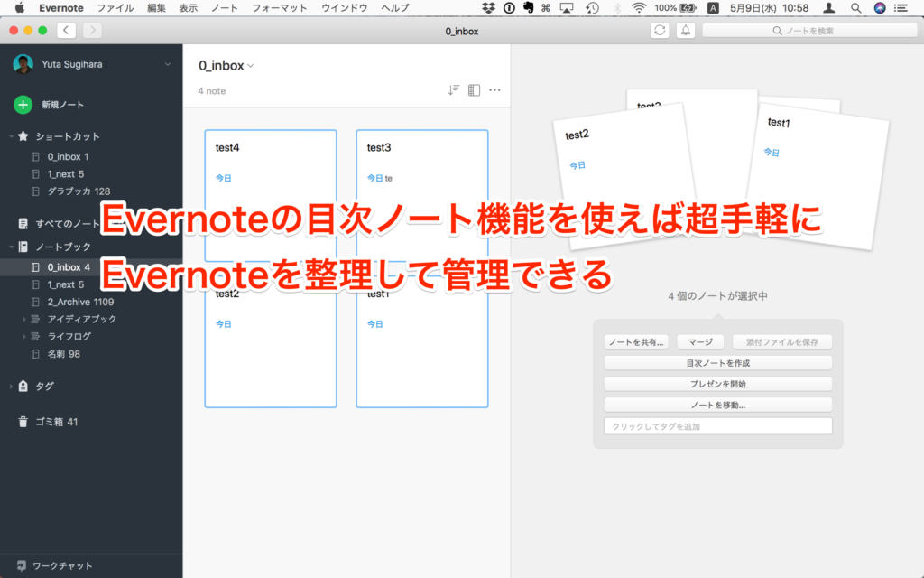Select the test4 note card
Viewport: 924px width, 578px height.
pos(271,195)
